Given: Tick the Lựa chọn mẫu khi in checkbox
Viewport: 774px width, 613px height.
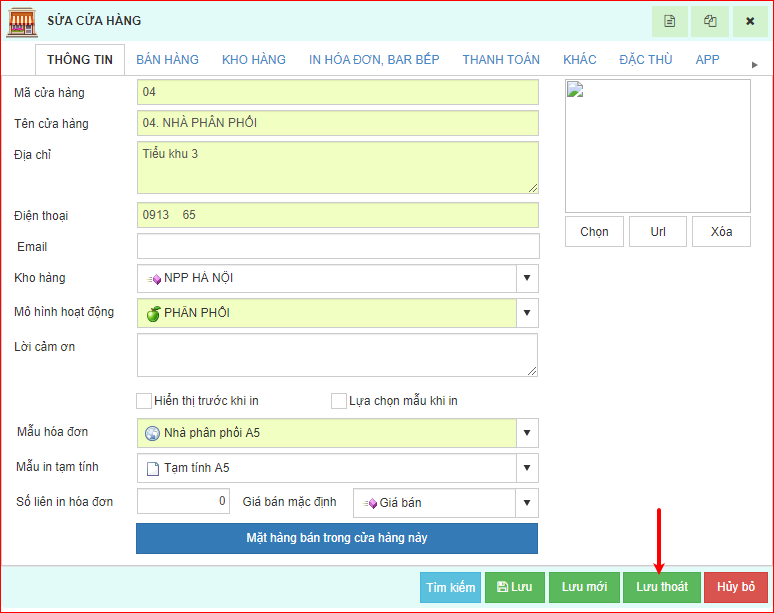Looking at the screenshot, I should click(x=339, y=401).
